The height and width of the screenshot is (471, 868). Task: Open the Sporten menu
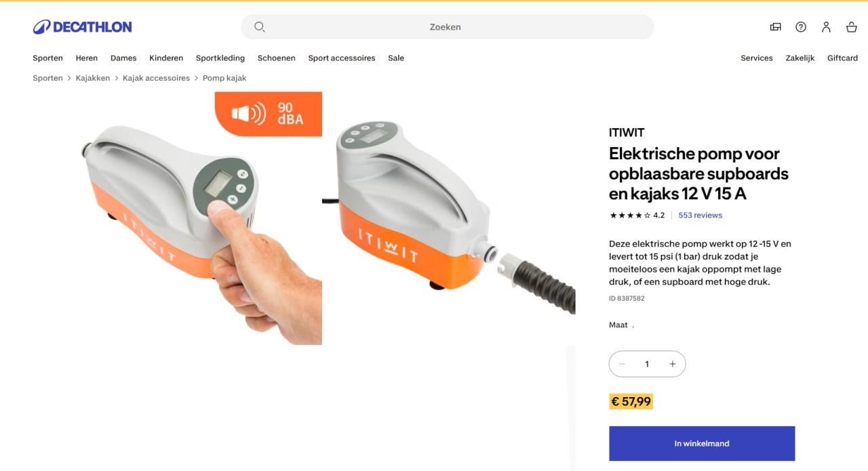[x=47, y=58]
